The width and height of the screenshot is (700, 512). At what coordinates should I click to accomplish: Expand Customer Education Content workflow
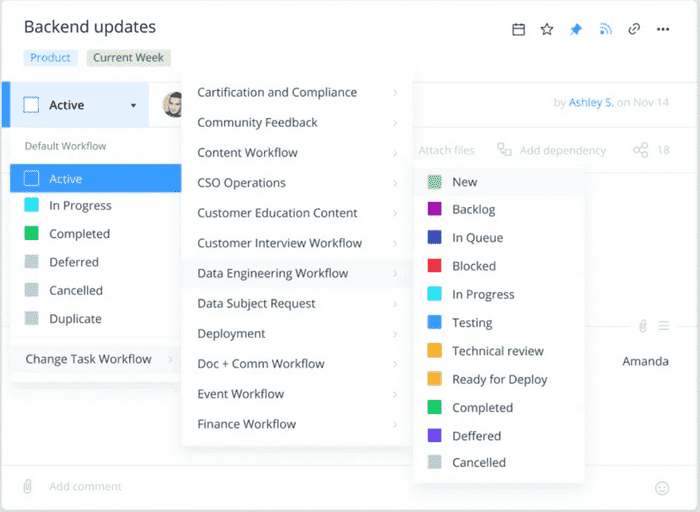[297, 213]
